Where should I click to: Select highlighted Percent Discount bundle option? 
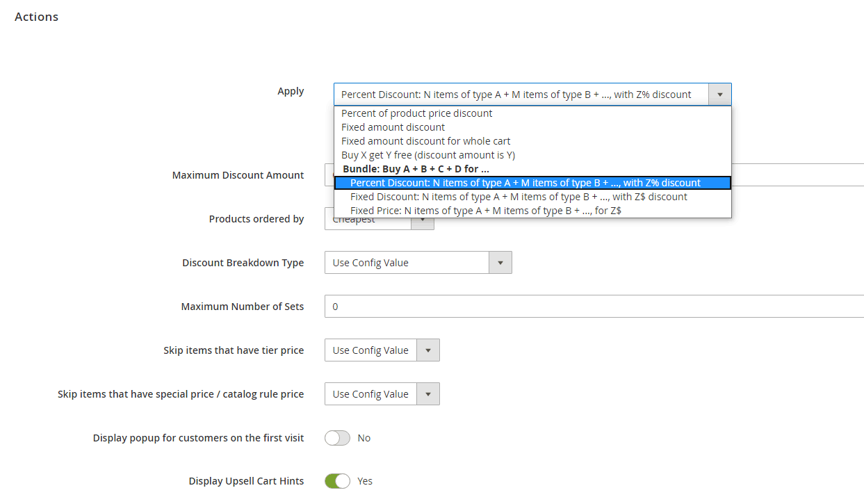pos(532,183)
